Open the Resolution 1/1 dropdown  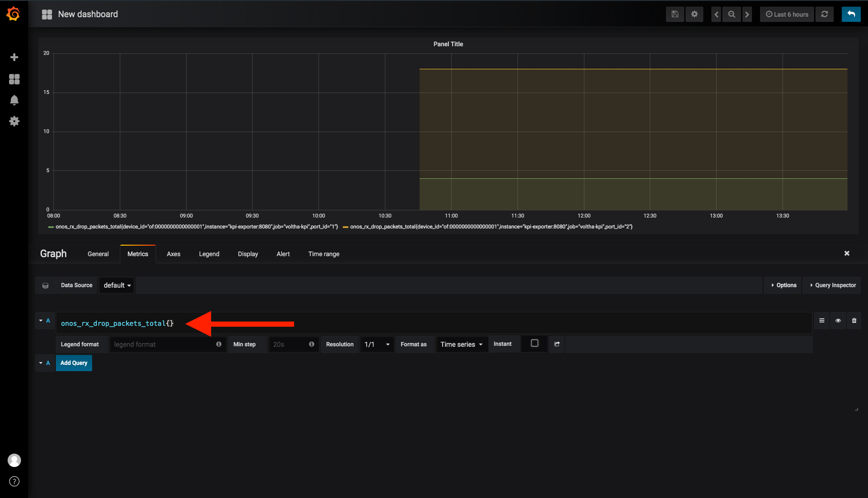377,344
